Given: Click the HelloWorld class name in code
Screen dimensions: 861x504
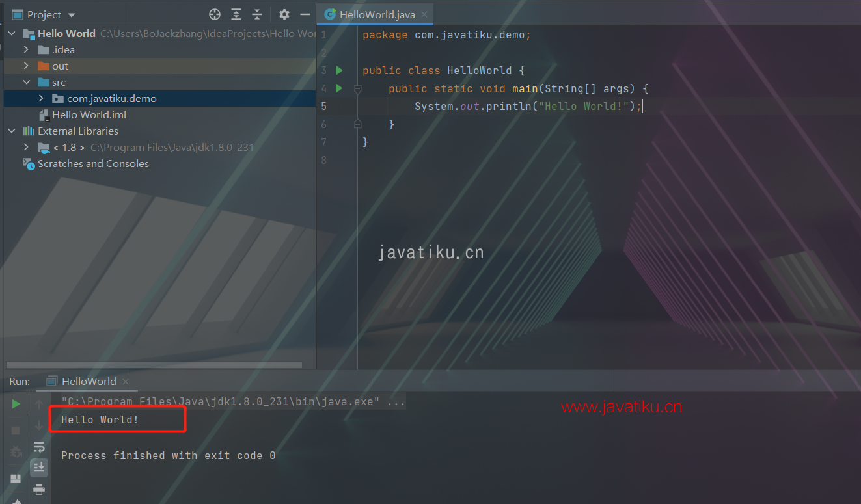Looking at the screenshot, I should coord(480,70).
